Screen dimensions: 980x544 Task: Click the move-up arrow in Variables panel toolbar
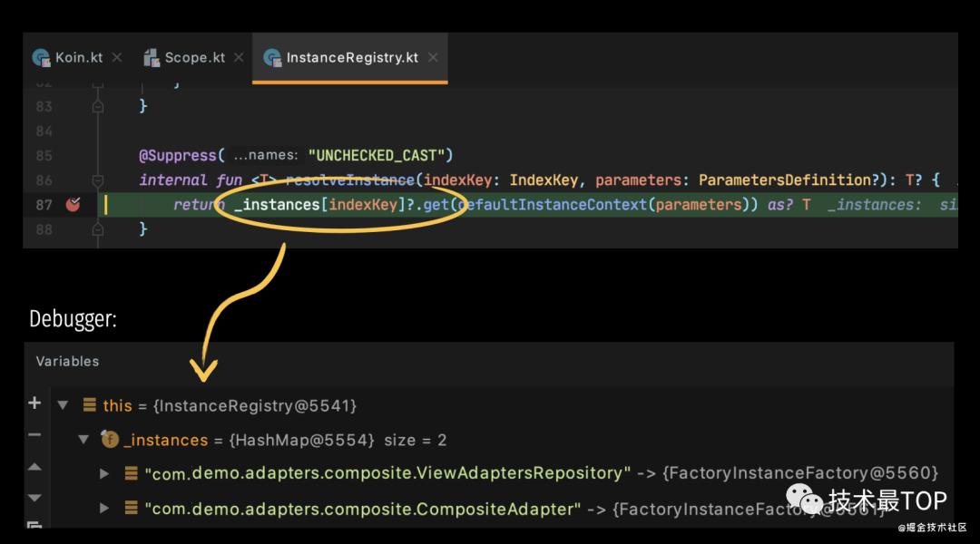(34, 466)
